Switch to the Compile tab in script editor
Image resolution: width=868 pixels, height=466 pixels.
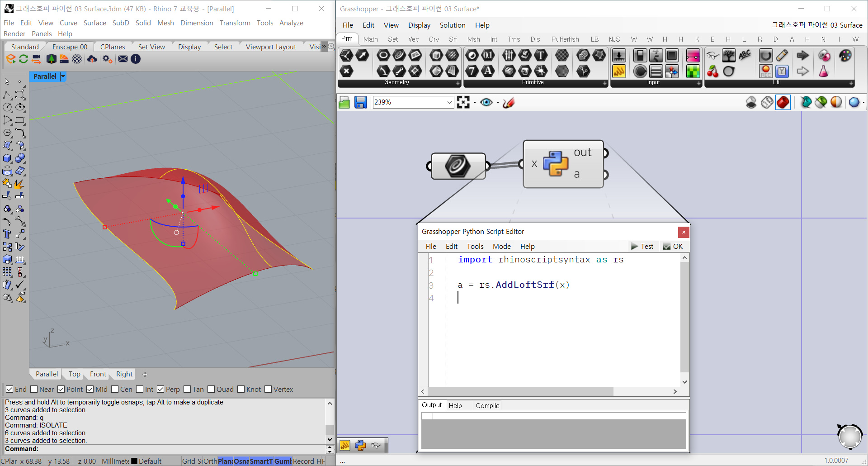coord(487,406)
